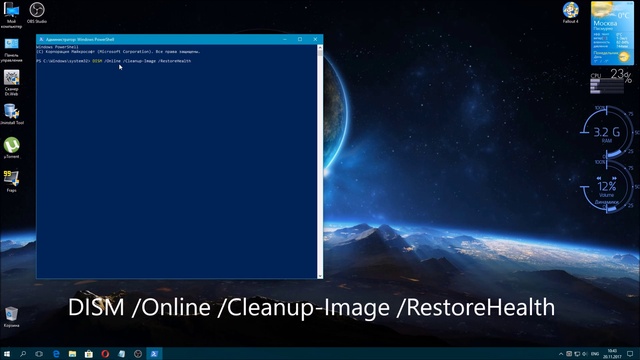Screen dimensions: 640x360
Task: Open the taskbar clock and date
Action: tap(612, 354)
